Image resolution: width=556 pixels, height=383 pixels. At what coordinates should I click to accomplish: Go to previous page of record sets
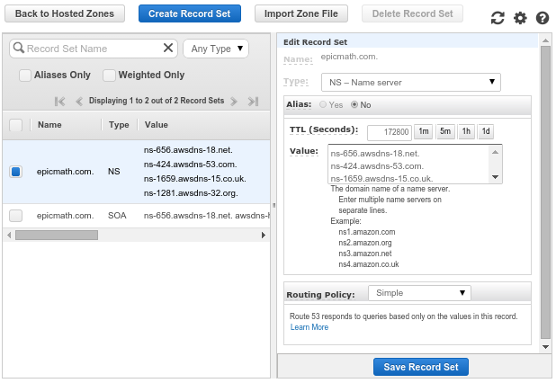[79, 101]
